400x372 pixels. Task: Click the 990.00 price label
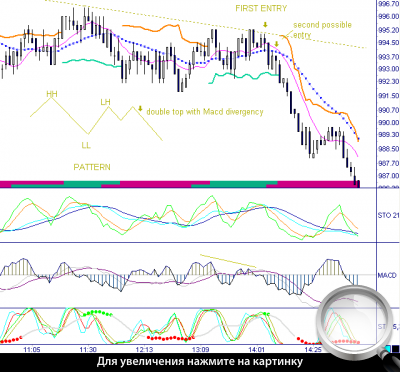(x=389, y=122)
